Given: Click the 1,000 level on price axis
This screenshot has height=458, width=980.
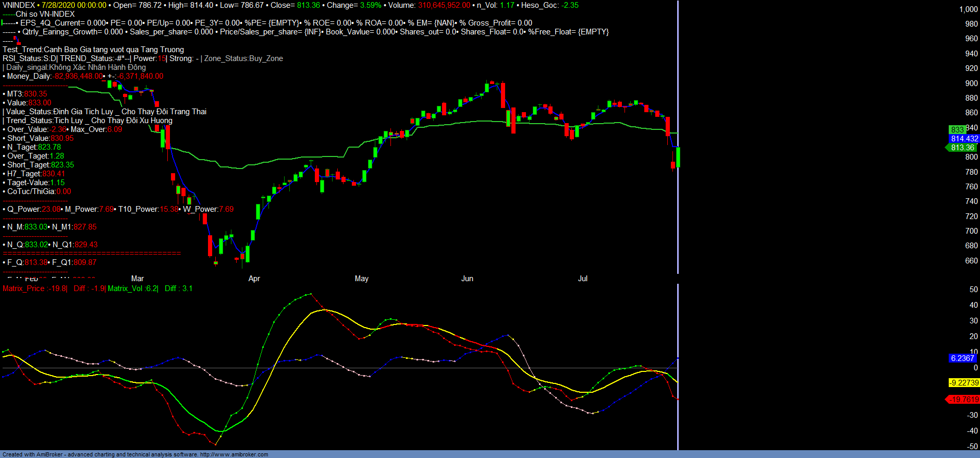Looking at the screenshot, I should coord(968,9).
